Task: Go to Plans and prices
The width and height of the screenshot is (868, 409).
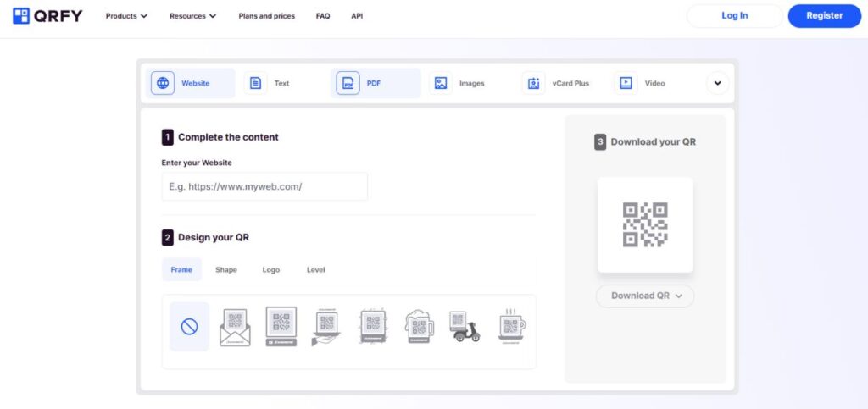Action: [267, 16]
